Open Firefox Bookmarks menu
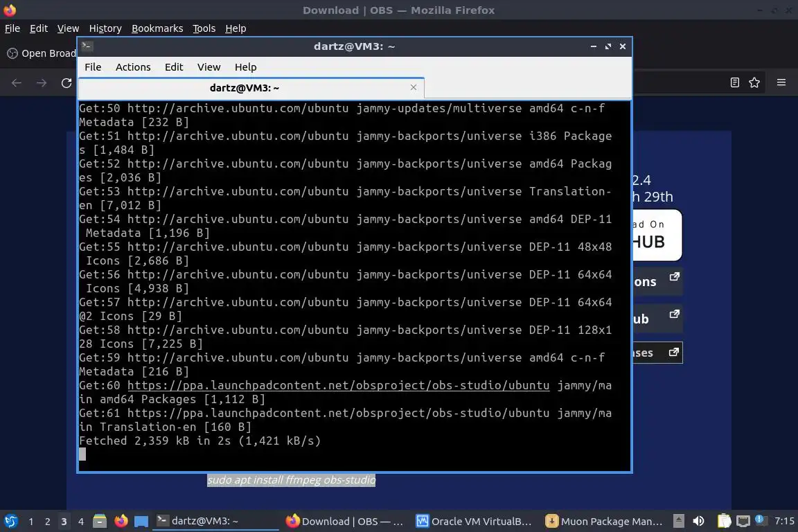Screen dimensions: 798x532 157,28
